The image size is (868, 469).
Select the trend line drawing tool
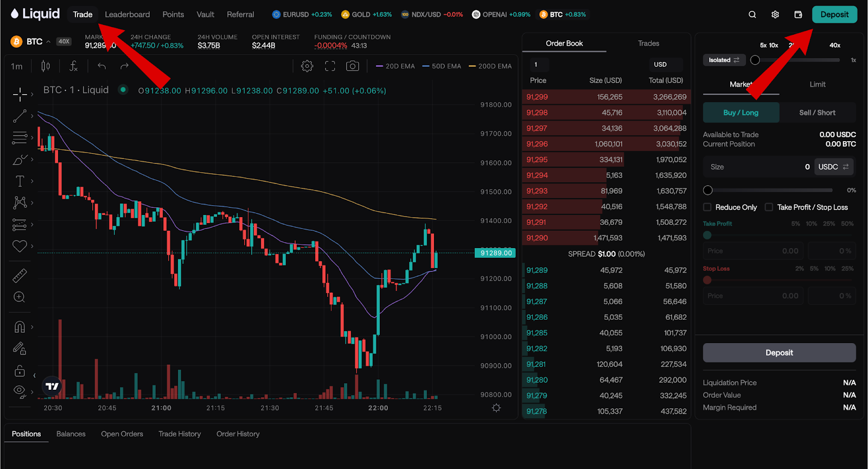coord(20,116)
